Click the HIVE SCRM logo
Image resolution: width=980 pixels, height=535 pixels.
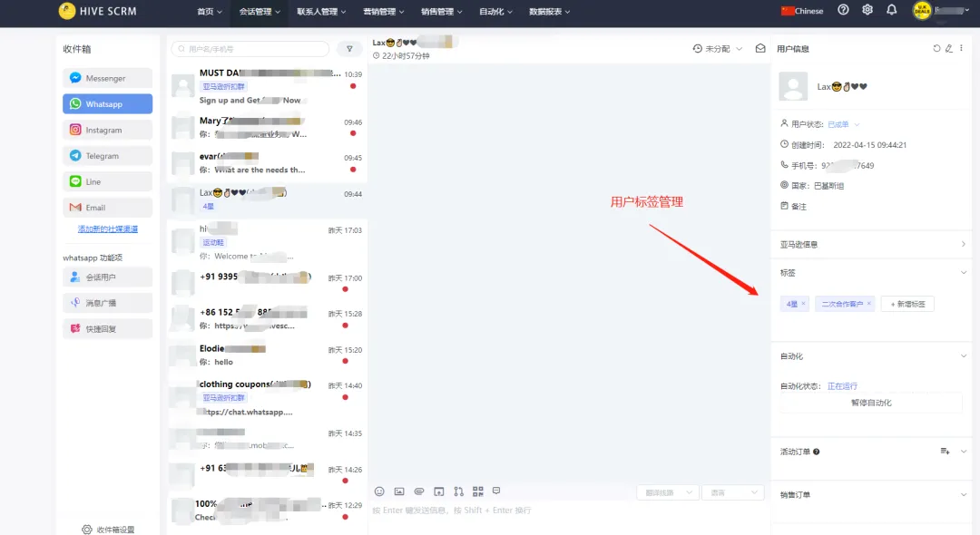pyautogui.click(x=97, y=11)
